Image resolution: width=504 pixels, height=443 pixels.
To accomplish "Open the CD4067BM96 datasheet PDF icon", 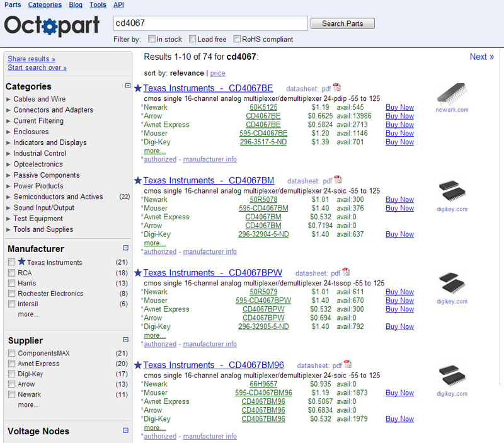I will (348, 364).
